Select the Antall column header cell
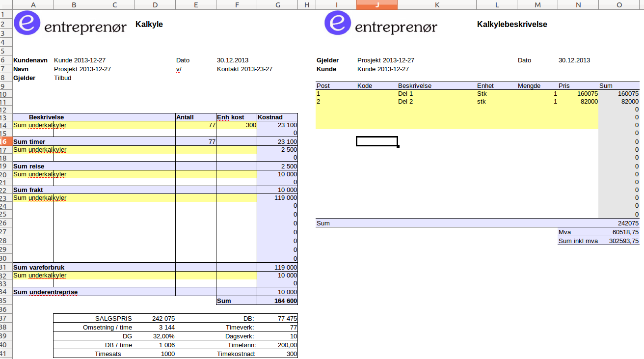This screenshot has width=644, height=359. click(x=196, y=117)
